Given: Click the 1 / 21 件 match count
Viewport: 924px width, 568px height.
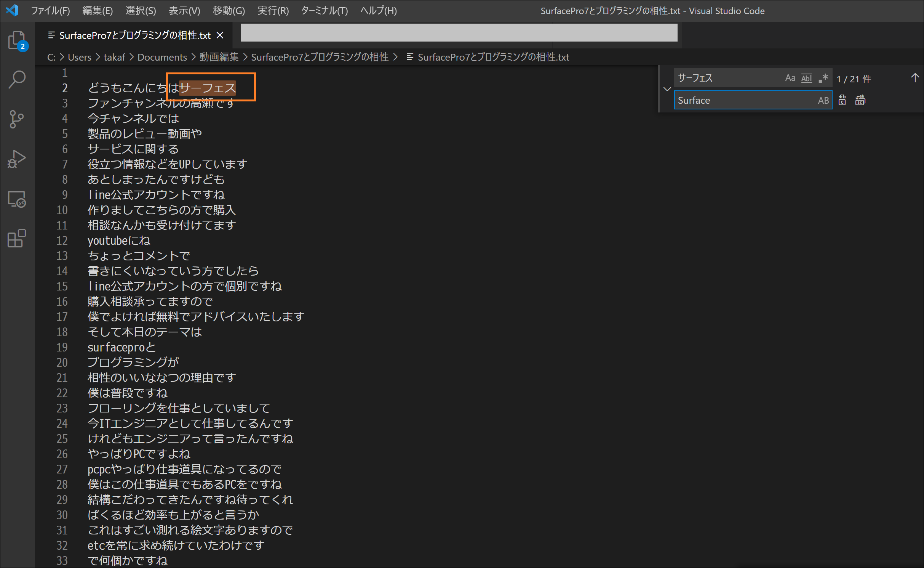Looking at the screenshot, I should (x=854, y=79).
